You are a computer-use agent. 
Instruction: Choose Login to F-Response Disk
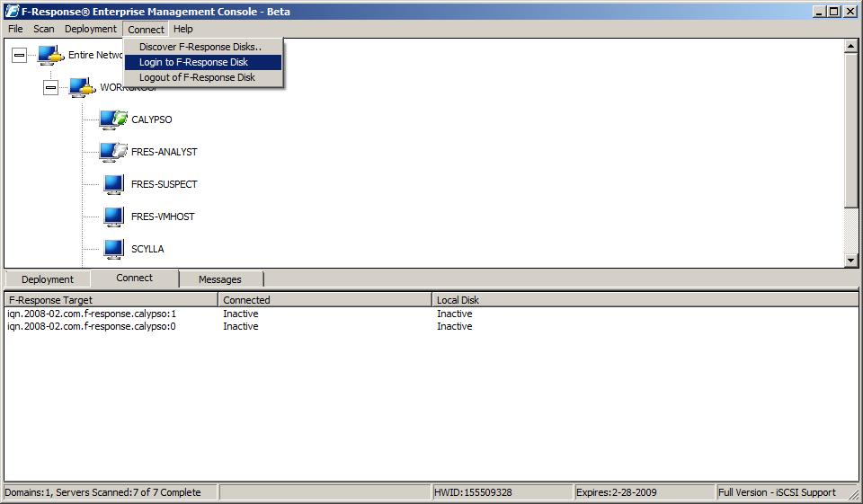click(203, 62)
